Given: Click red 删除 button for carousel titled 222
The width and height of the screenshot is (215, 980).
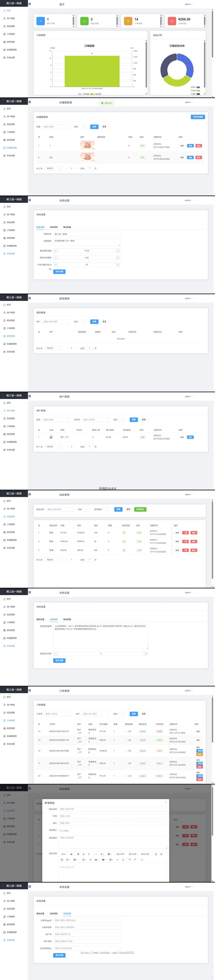Looking at the screenshot, I should click(199, 157).
